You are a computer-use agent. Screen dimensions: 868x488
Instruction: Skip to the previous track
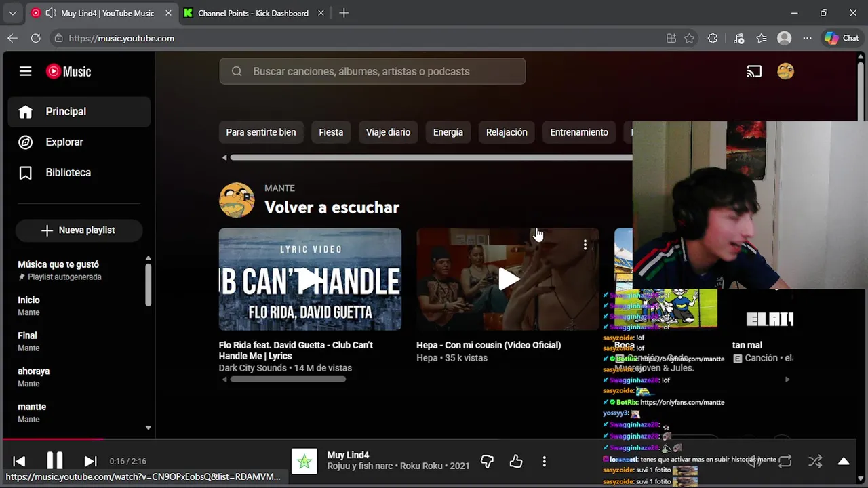[19, 462]
